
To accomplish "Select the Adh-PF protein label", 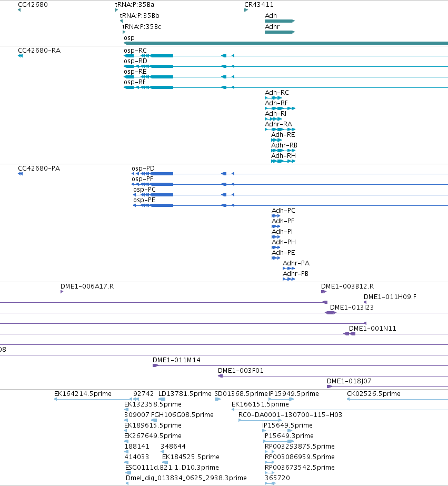I will point(283,221).
